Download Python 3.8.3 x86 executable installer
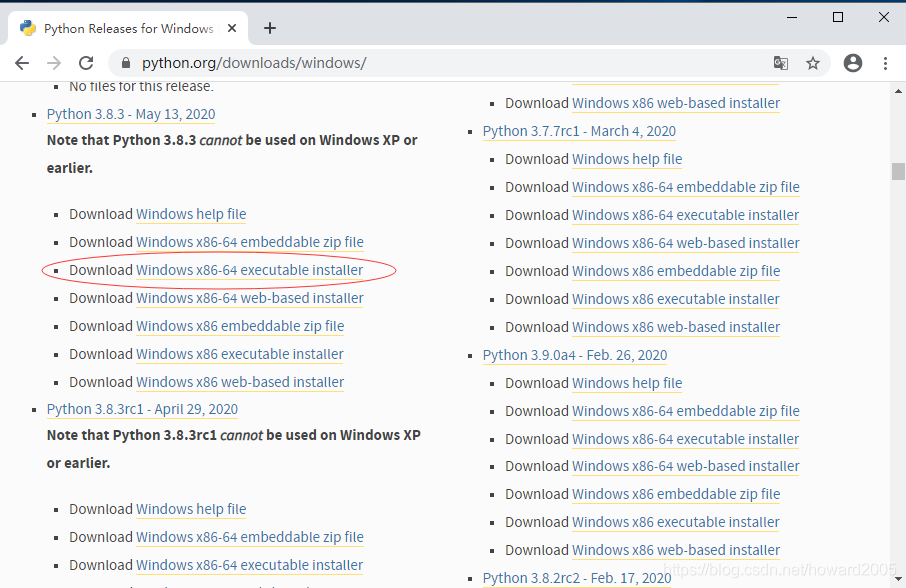 pos(240,354)
